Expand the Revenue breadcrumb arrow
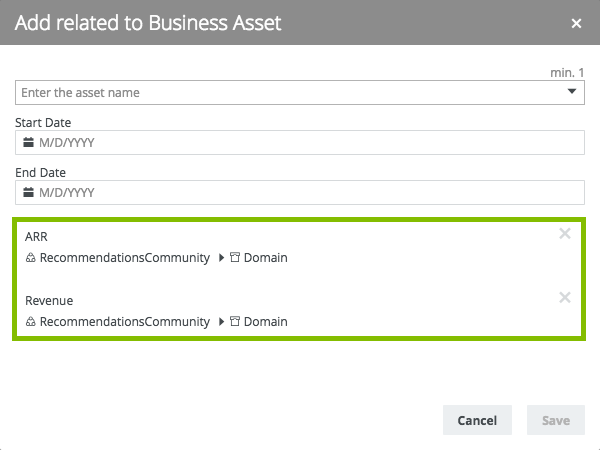Viewport: 600px width, 450px height. [221, 322]
